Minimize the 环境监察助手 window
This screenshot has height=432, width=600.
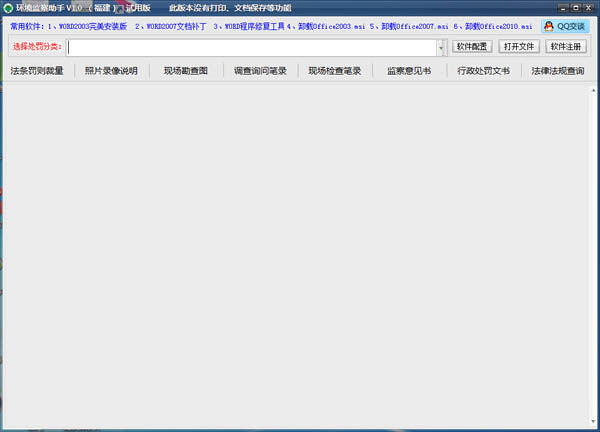pos(563,8)
